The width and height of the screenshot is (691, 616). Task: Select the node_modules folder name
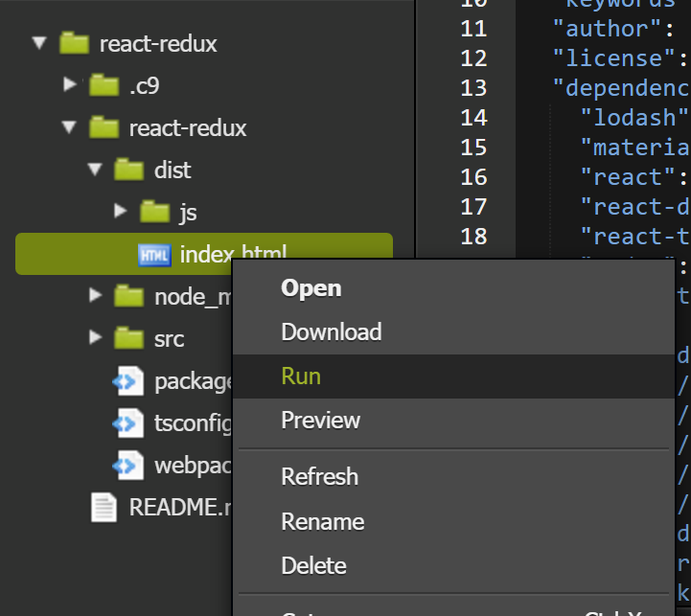tap(193, 297)
